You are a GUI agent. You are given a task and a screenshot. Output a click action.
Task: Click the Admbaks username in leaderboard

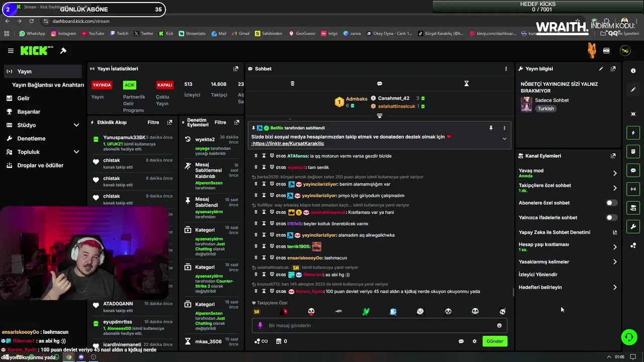[356, 99]
